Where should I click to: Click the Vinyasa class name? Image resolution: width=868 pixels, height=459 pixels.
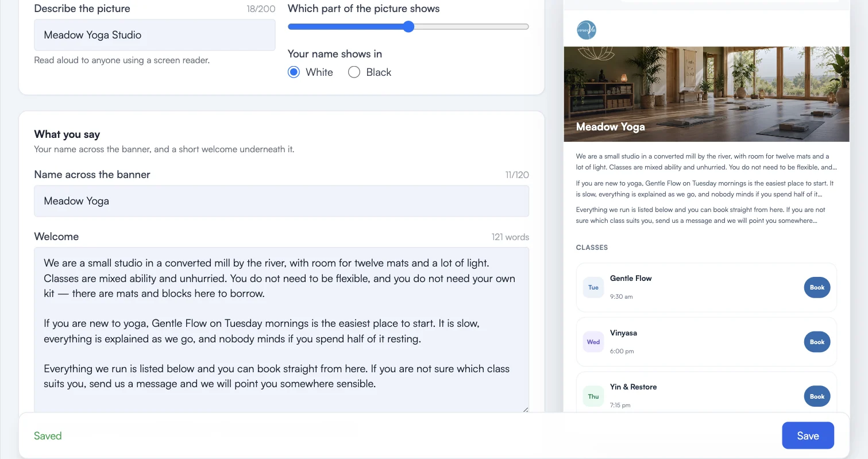[623, 333]
